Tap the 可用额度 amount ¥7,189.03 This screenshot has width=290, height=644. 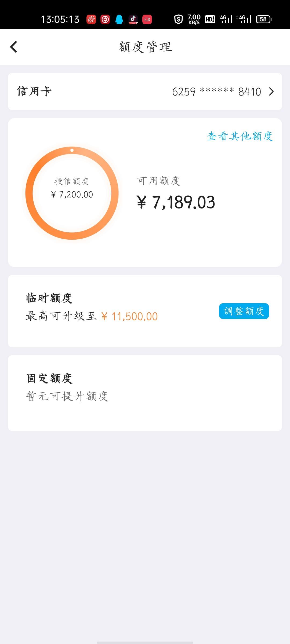tap(176, 202)
